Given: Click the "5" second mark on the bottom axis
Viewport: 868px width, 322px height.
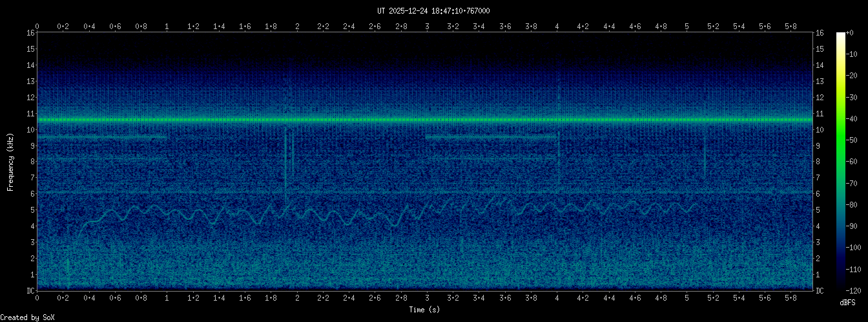Looking at the screenshot, I should [687, 298].
